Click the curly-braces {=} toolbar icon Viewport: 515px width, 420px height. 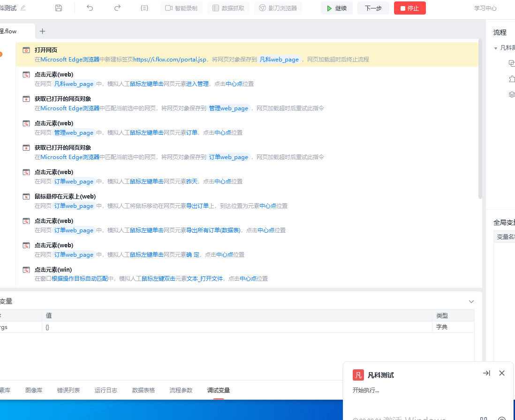click(x=144, y=8)
